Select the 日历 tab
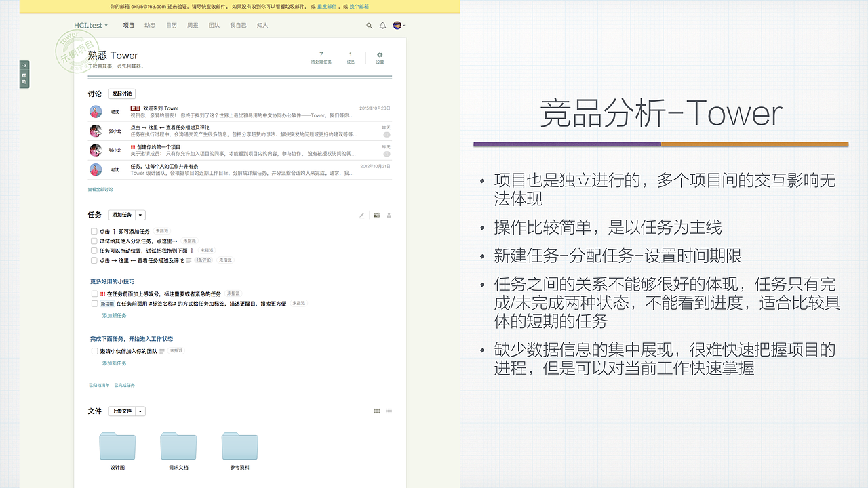The height and width of the screenshot is (488, 868). pyautogui.click(x=172, y=25)
